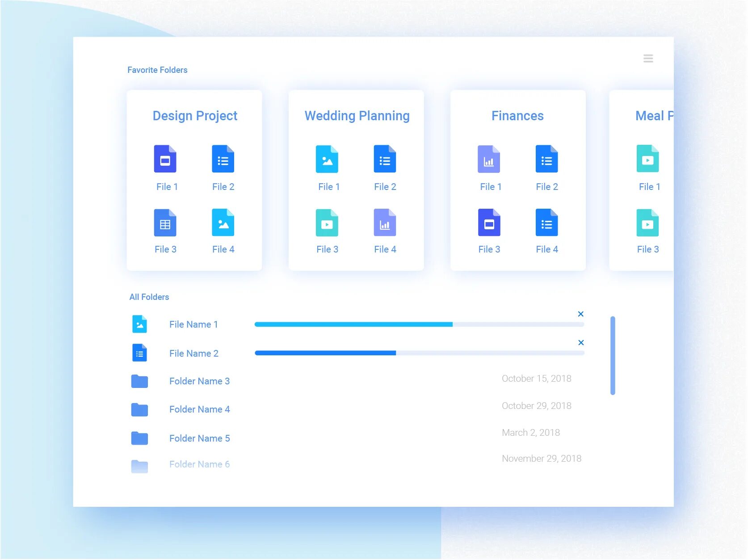Click the File Name 2 document icon

(140, 353)
